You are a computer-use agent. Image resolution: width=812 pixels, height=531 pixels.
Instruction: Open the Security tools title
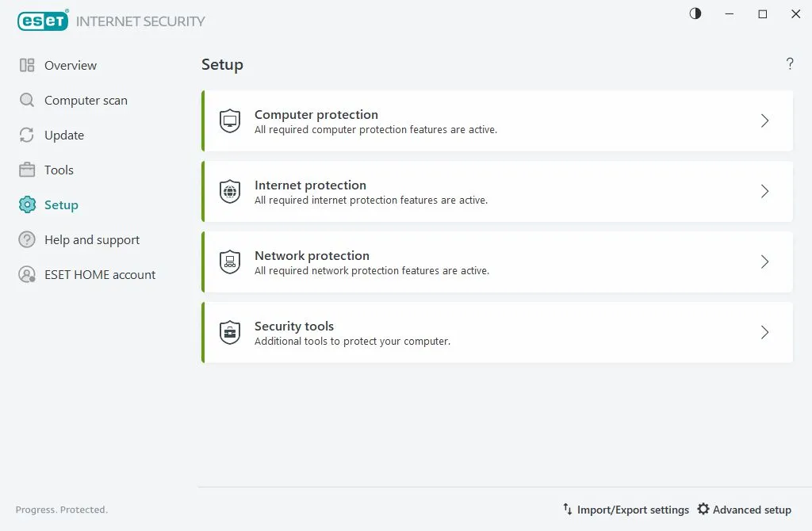click(x=294, y=326)
